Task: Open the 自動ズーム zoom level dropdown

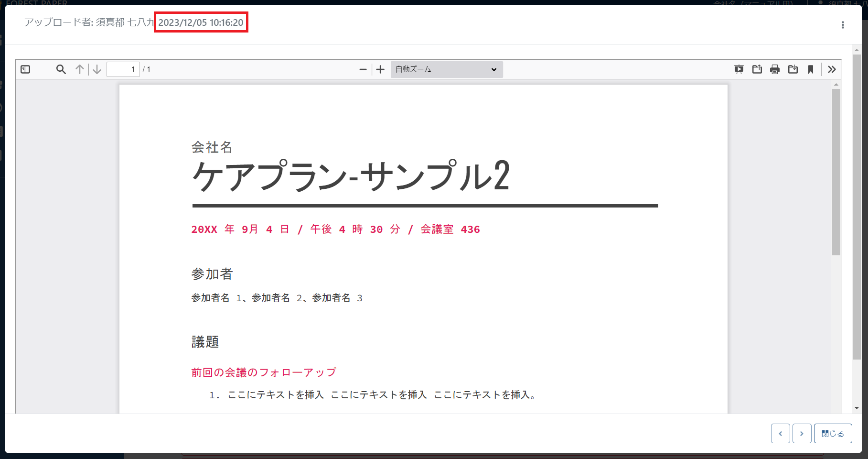Action: click(446, 69)
